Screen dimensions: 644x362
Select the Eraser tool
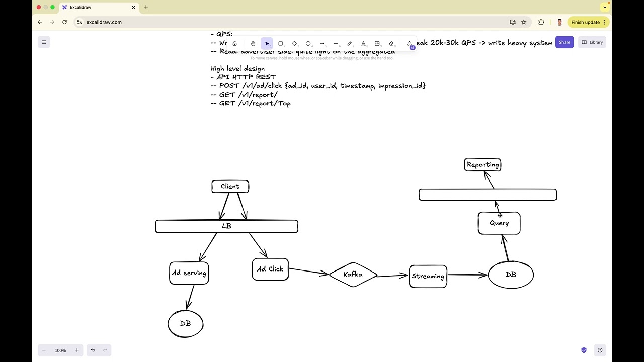391,44
